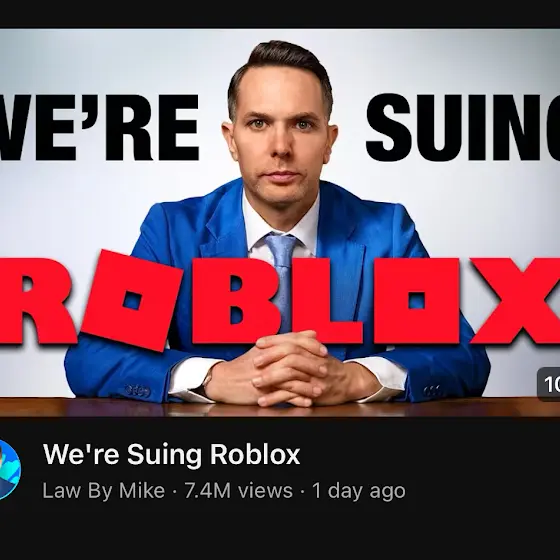Click the tilted red O in ROBLOX logo

click(131, 301)
